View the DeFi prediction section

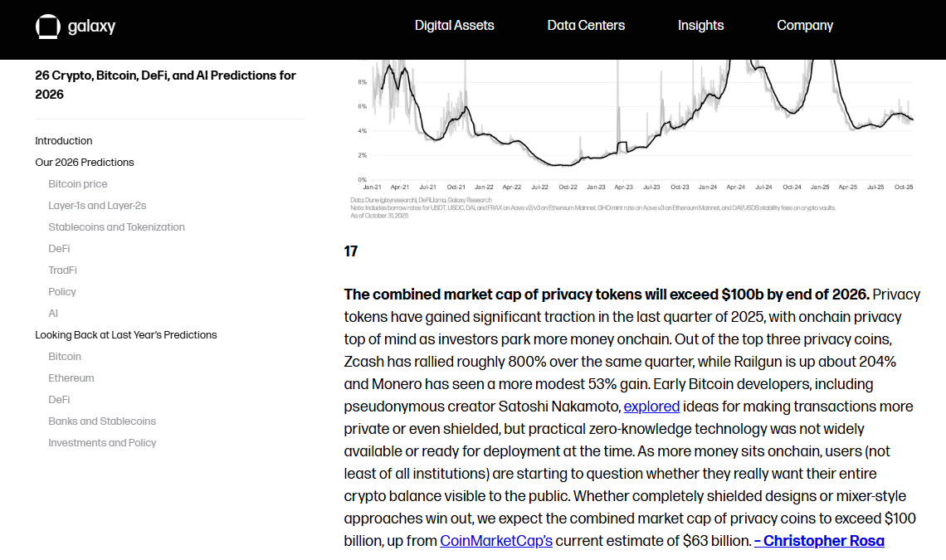(59, 248)
